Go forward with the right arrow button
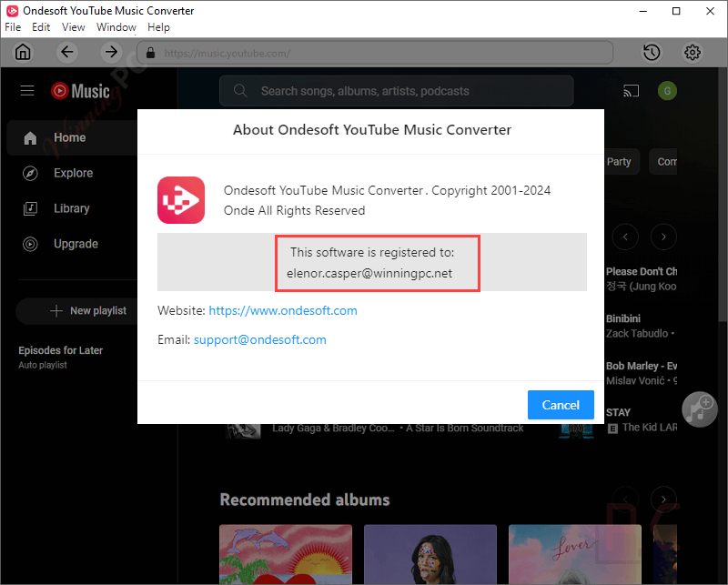Image resolution: width=728 pixels, height=585 pixels. pyautogui.click(x=111, y=52)
